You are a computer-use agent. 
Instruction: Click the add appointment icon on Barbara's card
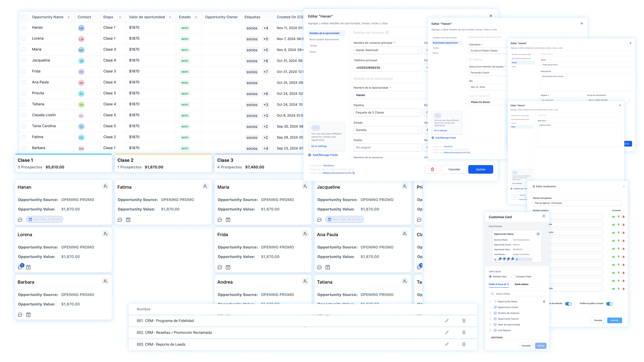(x=29, y=315)
